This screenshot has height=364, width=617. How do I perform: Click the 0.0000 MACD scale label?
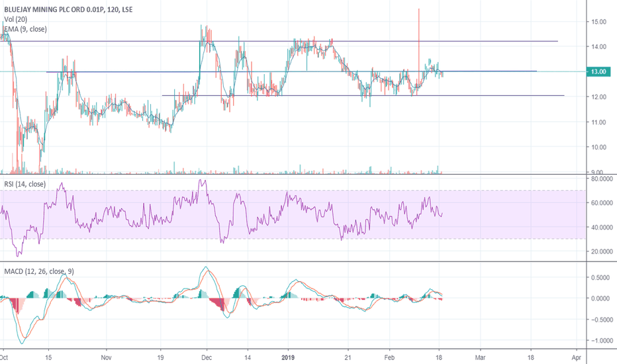point(600,298)
